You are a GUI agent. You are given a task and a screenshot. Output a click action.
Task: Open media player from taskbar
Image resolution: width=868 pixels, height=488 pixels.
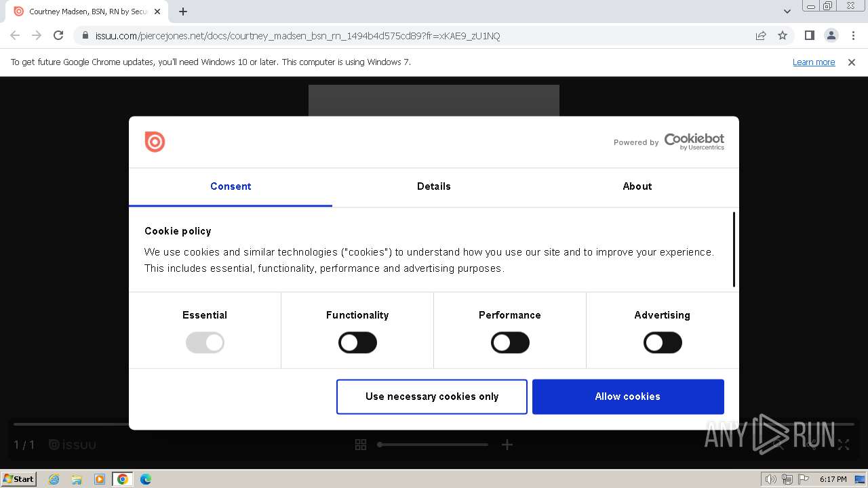point(100,479)
